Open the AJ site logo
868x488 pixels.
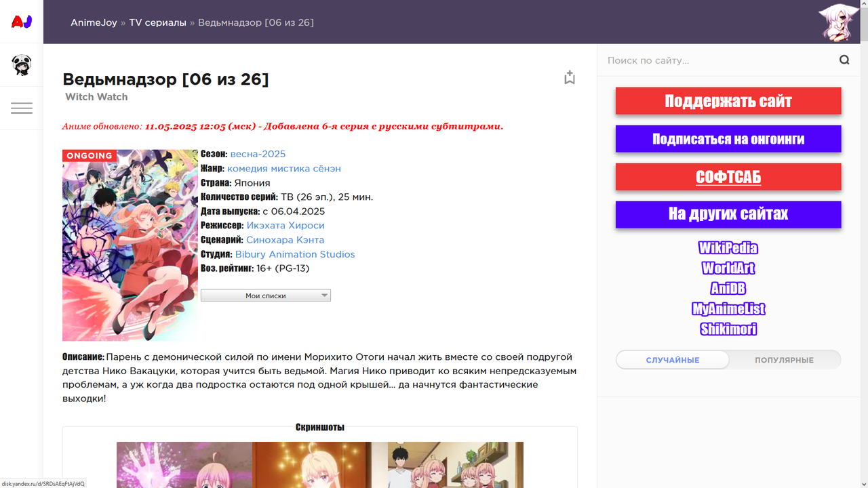pos(22,22)
